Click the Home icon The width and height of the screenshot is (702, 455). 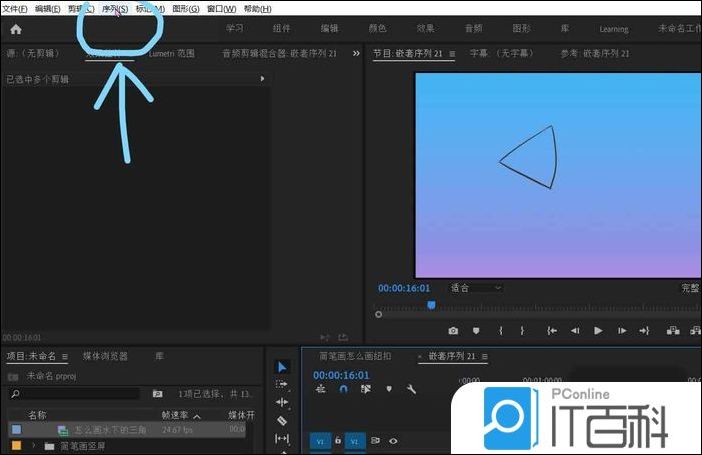click(x=16, y=29)
